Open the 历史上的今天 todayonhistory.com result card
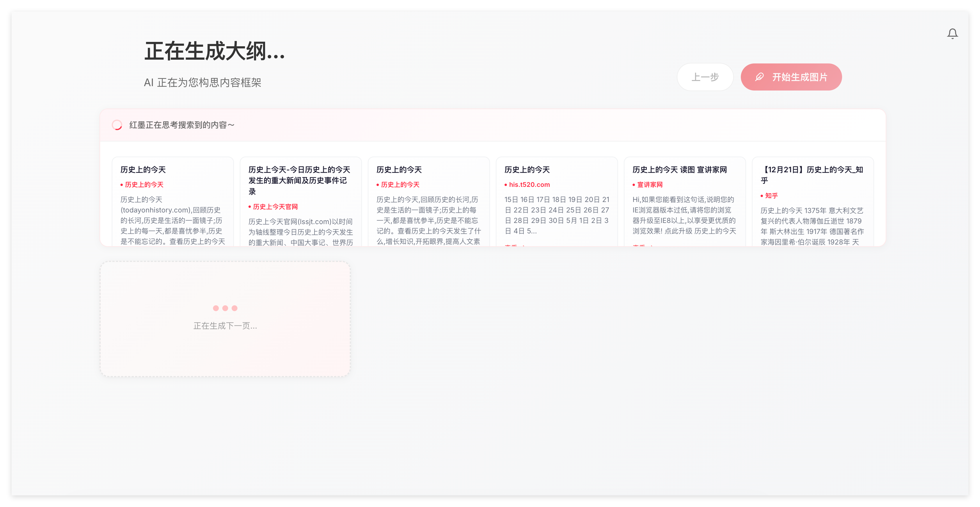Screen dimensions: 980x507 (173, 202)
